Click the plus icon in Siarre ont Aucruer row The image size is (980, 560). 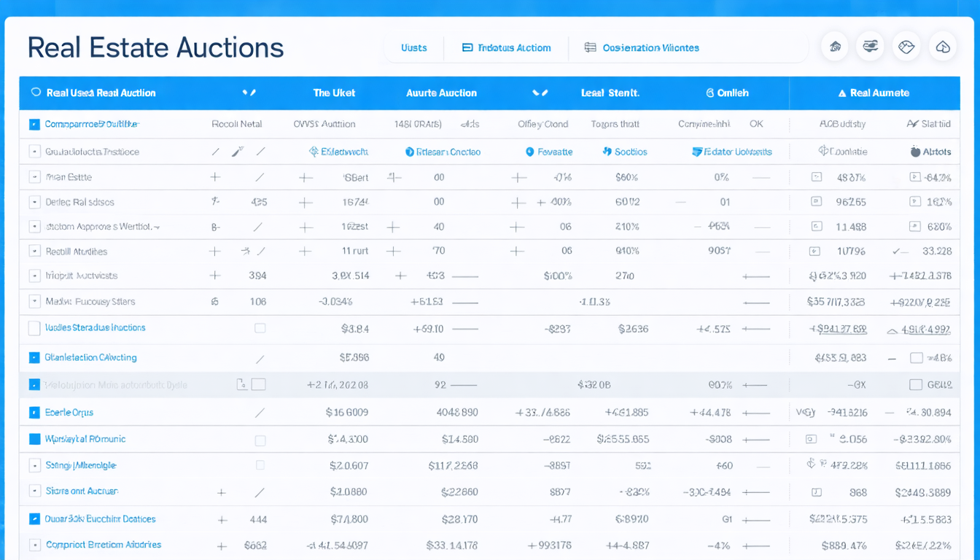point(222,492)
